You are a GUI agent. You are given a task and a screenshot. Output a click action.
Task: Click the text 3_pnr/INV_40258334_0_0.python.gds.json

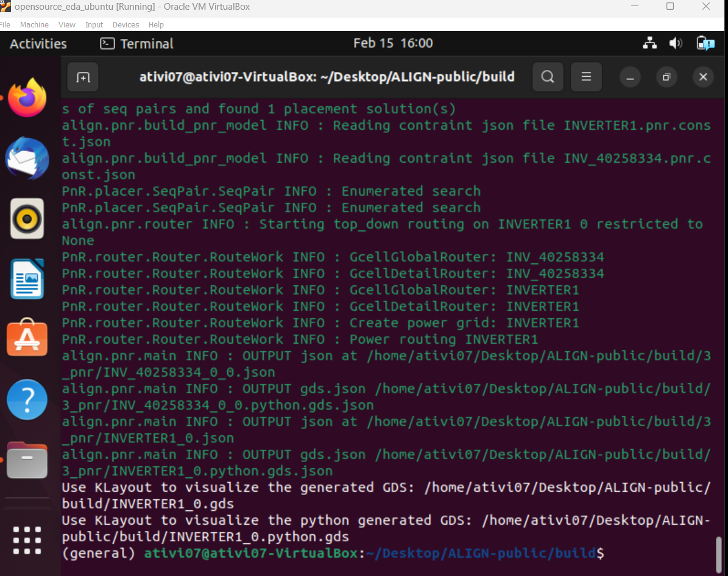[x=217, y=405]
